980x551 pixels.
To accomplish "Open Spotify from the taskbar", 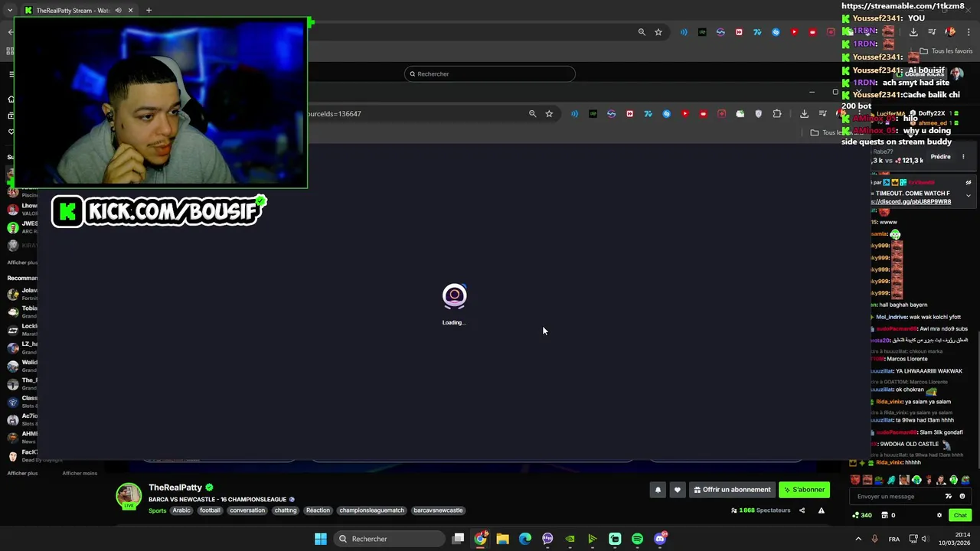I will point(637,539).
